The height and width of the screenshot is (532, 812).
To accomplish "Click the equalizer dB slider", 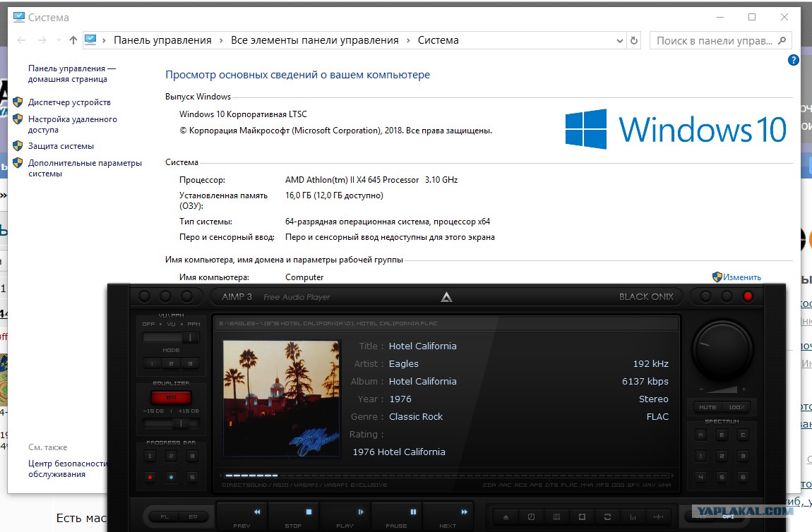I will point(171,423).
